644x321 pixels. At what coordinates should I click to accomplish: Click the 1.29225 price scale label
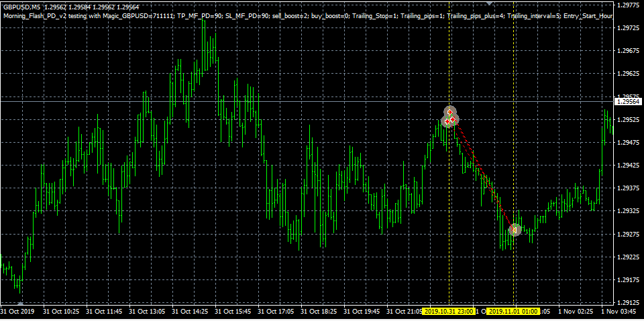[627, 257]
